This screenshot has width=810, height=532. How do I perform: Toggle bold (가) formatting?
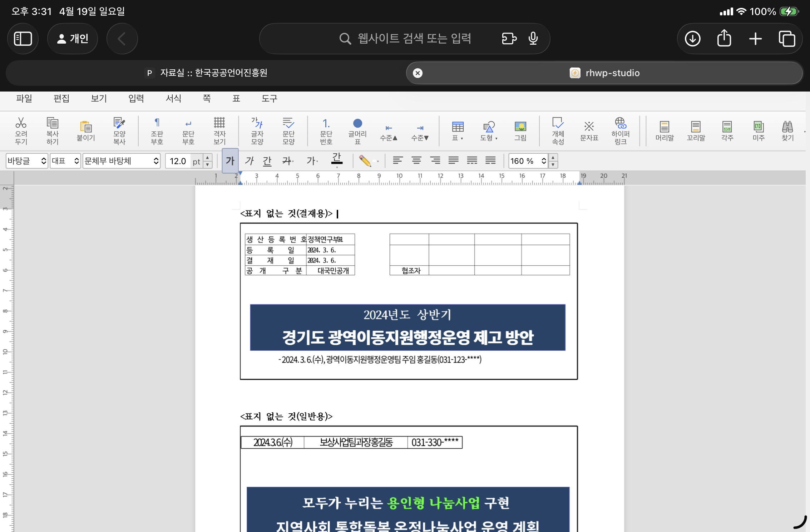point(230,161)
